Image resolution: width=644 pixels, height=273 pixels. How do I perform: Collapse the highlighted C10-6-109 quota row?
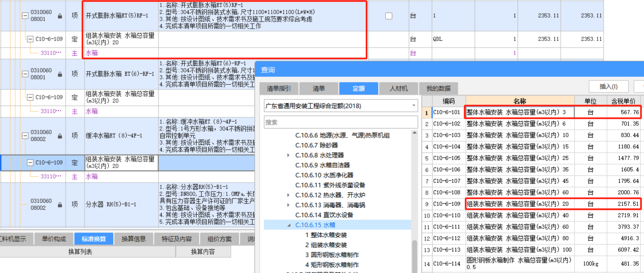click(30, 162)
